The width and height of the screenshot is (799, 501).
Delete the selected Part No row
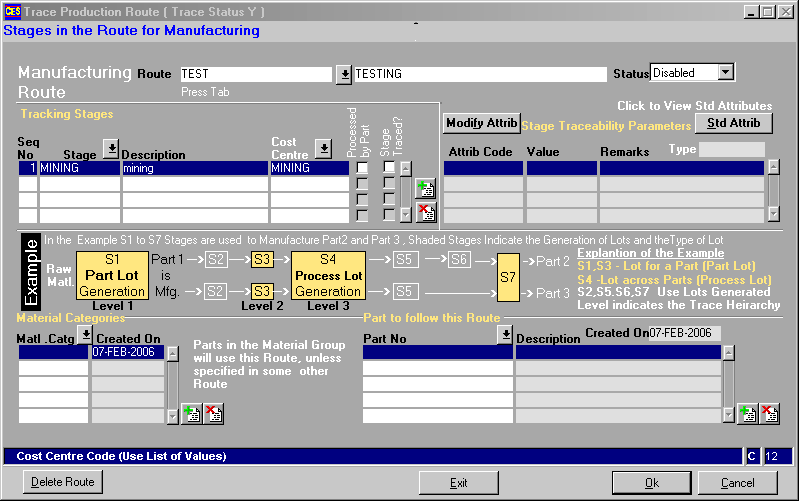tap(769, 413)
